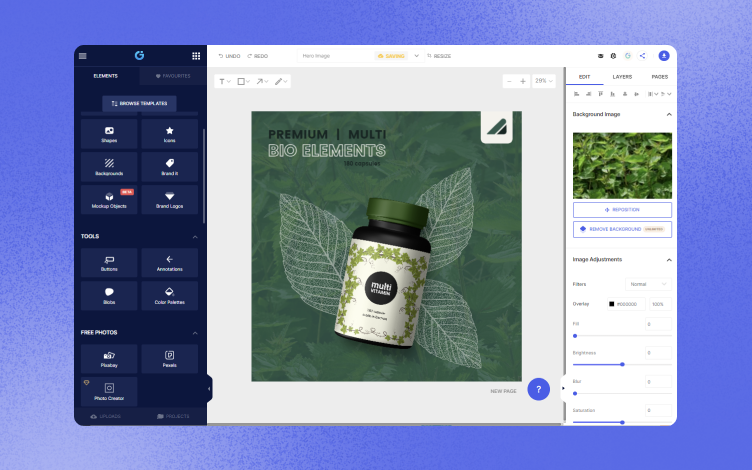The width and height of the screenshot is (752, 470).
Task: Open the Mockup Objects tile
Action: tap(109, 200)
